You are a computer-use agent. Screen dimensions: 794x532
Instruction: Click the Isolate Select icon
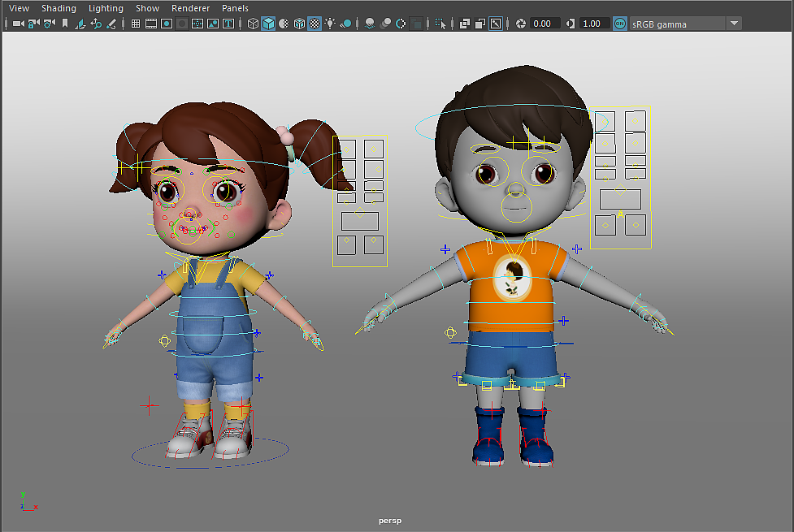coord(440,24)
